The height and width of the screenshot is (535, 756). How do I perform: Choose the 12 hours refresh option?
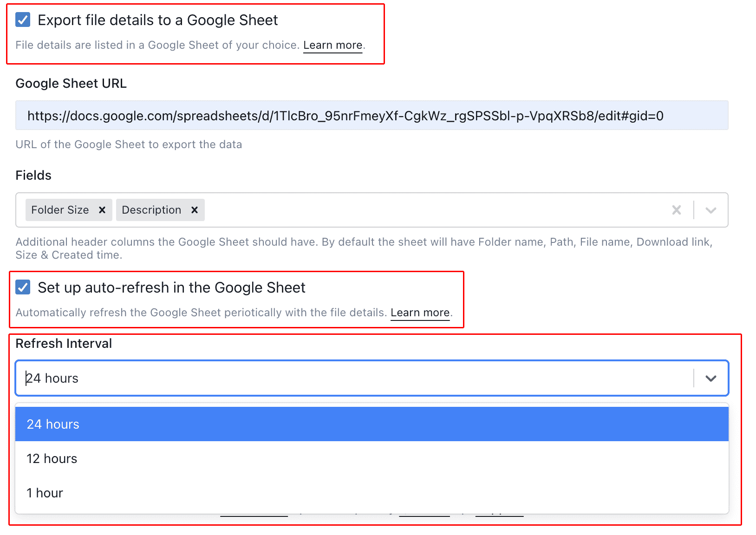pos(372,458)
